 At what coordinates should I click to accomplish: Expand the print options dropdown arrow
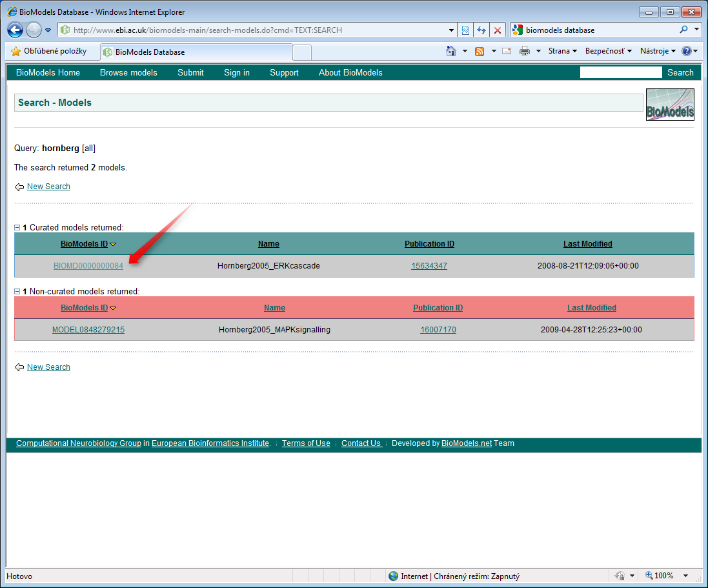pos(538,51)
